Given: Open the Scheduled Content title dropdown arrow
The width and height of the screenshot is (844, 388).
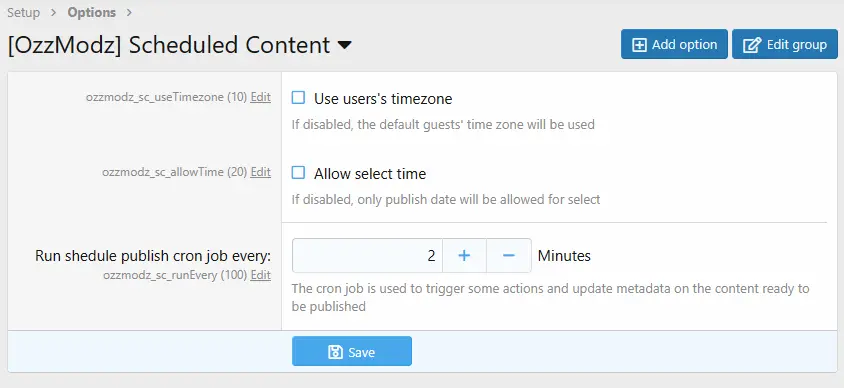Looking at the screenshot, I should pyautogui.click(x=344, y=46).
